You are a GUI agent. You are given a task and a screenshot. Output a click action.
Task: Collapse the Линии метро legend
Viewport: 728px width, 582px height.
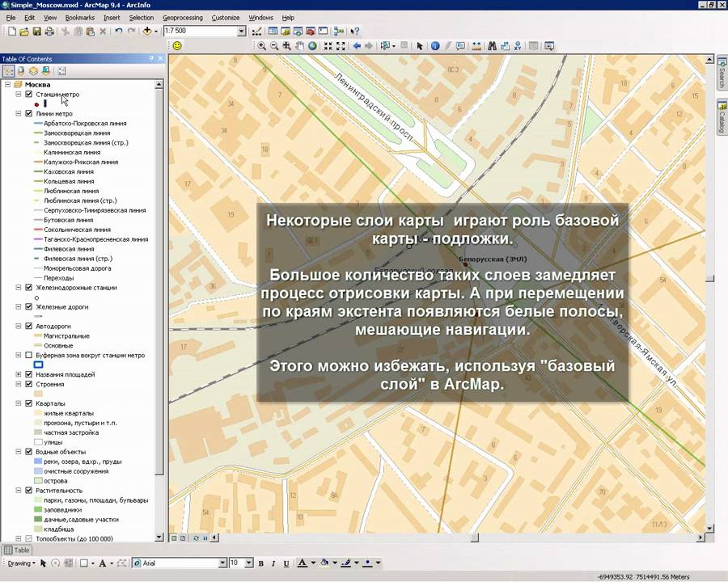[18, 113]
